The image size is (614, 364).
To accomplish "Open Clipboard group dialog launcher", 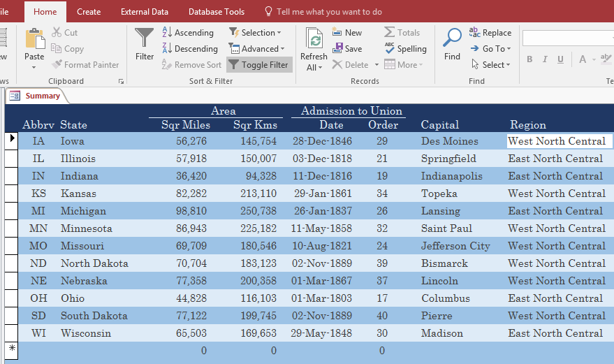I will pos(121,81).
